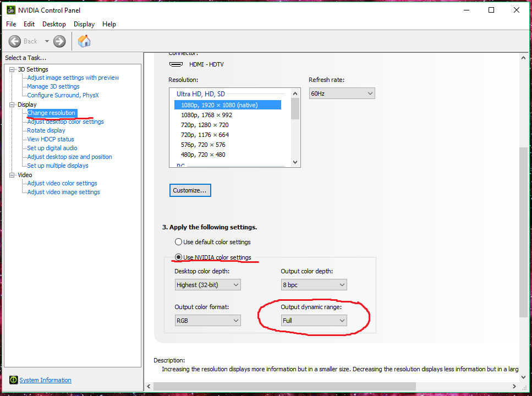
Task: Click resolution list scroll down arrow
Action: tap(295, 162)
